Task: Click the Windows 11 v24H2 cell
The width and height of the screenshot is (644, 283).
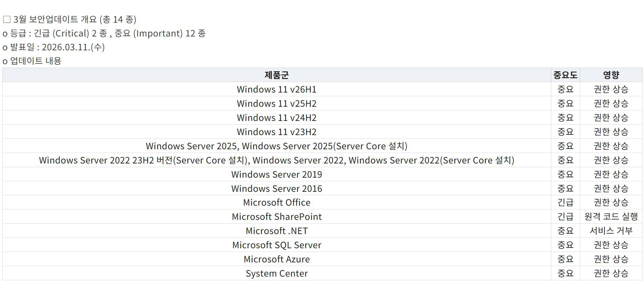Action: tap(276, 118)
